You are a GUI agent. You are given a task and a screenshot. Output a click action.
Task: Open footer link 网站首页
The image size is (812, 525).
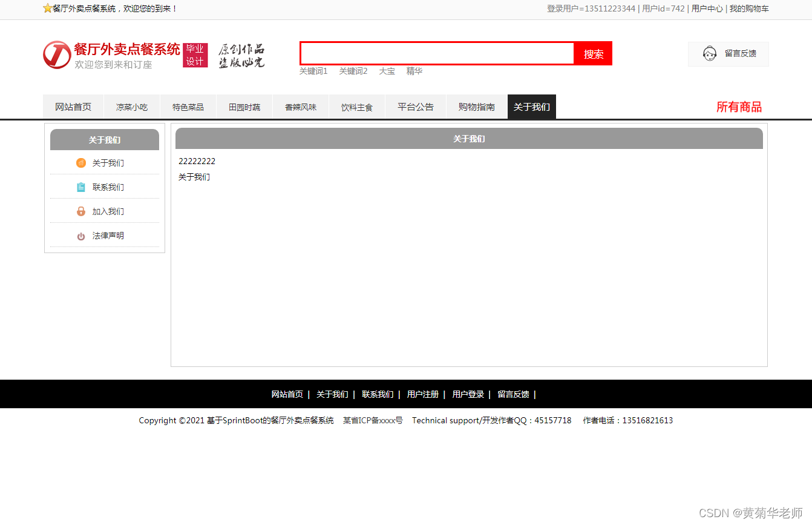click(287, 394)
